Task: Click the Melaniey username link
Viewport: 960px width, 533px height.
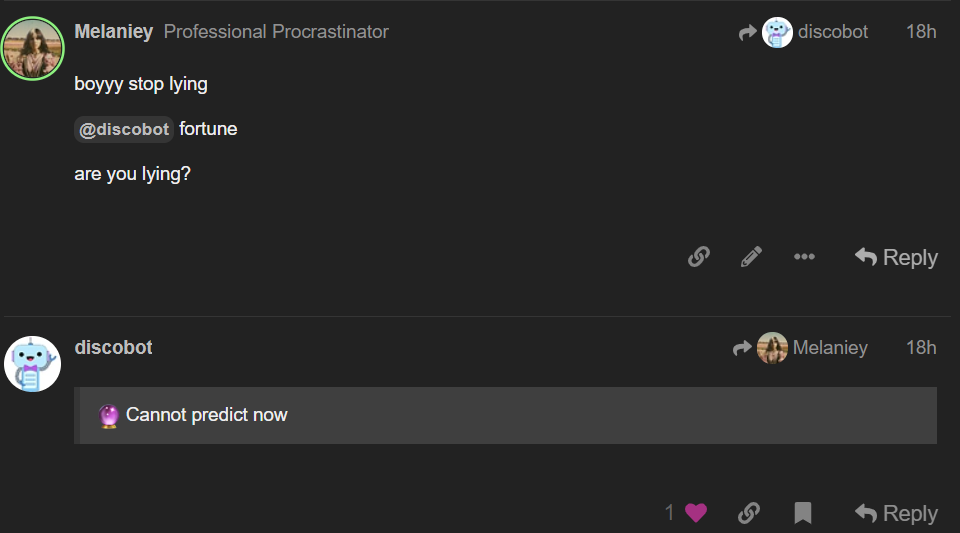Action: [x=113, y=32]
